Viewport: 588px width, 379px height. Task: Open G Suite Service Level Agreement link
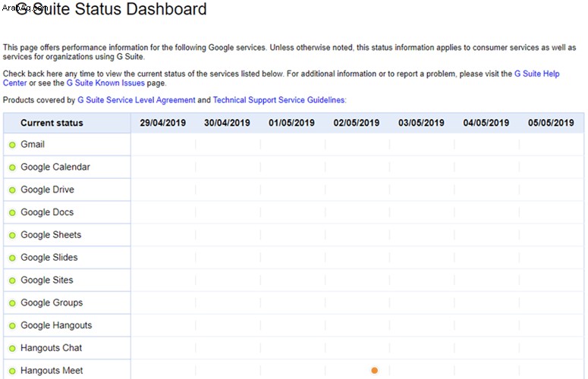coord(136,100)
